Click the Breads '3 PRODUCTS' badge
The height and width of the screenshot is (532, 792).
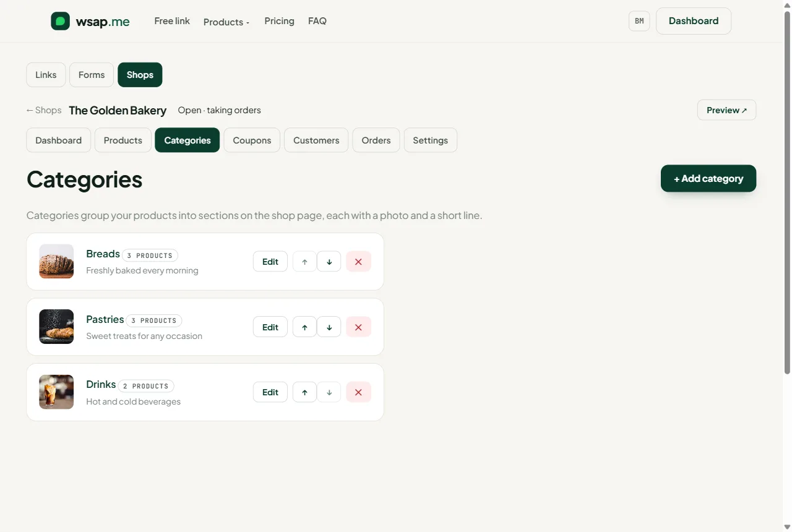click(x=150, y=255)
